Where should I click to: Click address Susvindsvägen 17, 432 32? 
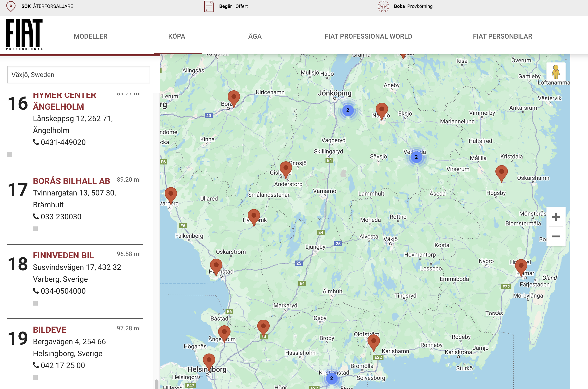pos(77,267)
